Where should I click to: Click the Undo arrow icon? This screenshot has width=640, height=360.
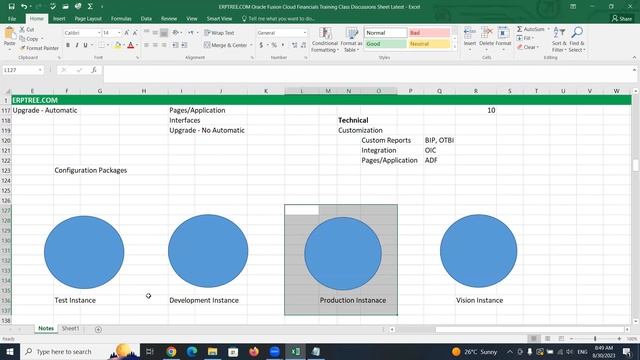(x=24, y=7)
